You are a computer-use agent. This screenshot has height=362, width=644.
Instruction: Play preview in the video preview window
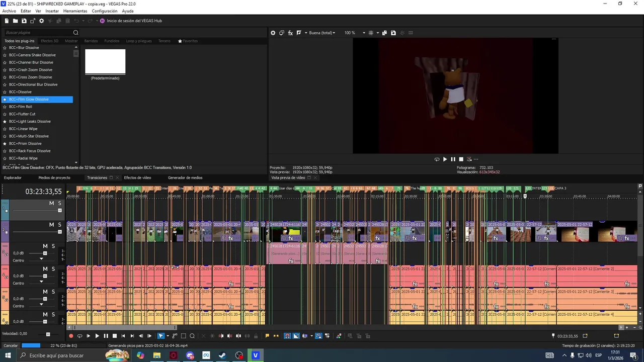pos(445,159)
